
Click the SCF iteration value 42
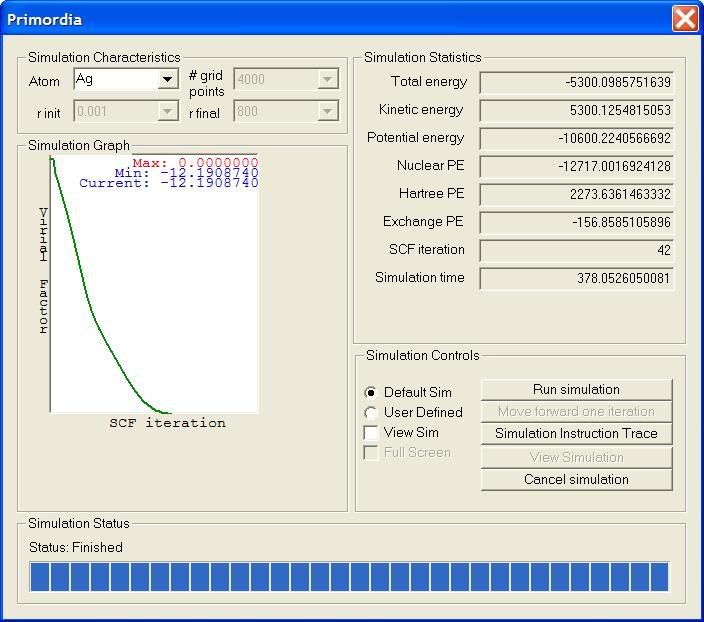tap(576, 250)
